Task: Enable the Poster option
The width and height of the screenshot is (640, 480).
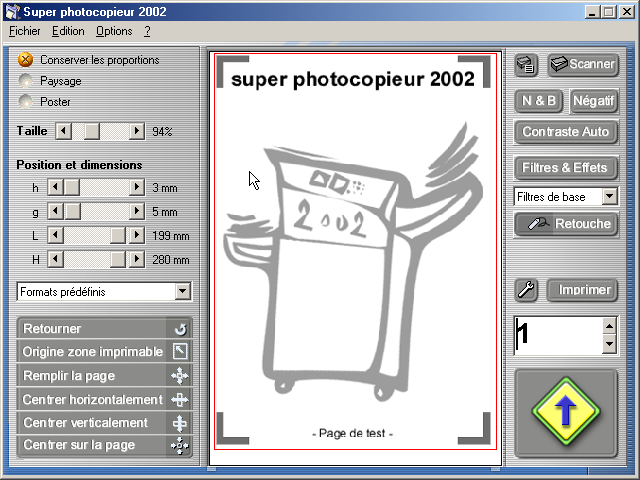Action: tap(26, 101)
